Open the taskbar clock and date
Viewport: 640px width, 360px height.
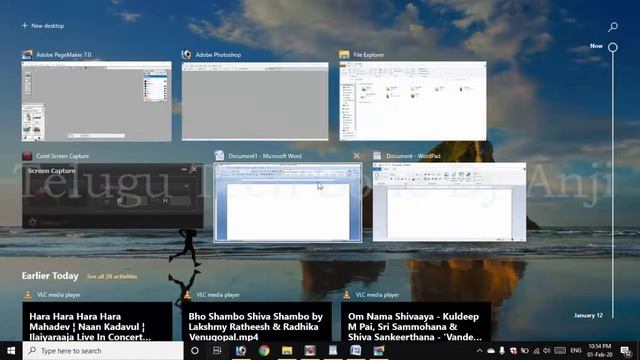(x=600, y=351)
